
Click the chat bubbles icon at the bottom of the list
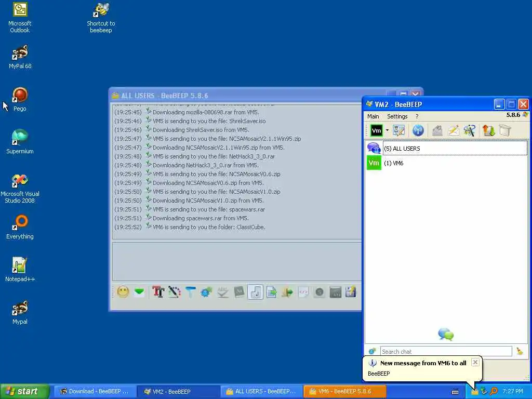pyautogui.click(x=446, y=334)
